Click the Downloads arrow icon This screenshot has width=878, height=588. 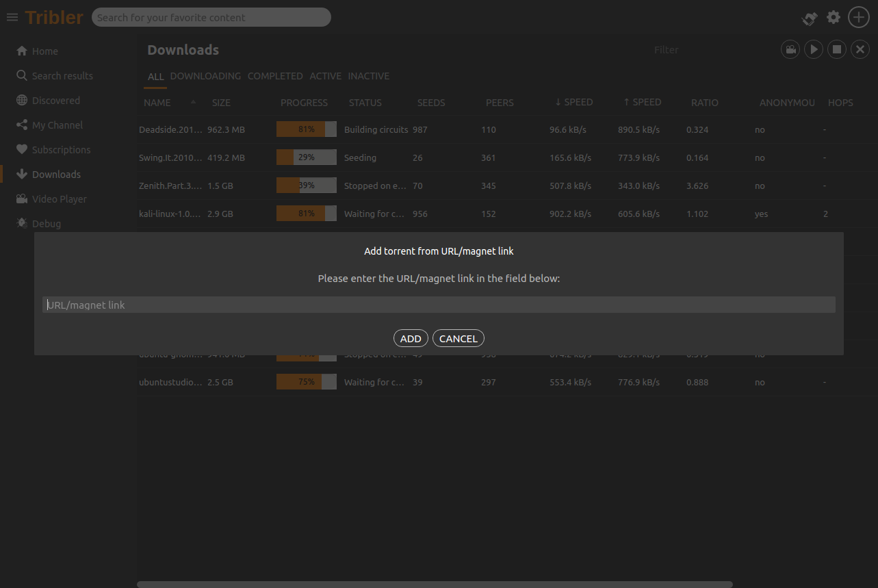tap(22, 174)
